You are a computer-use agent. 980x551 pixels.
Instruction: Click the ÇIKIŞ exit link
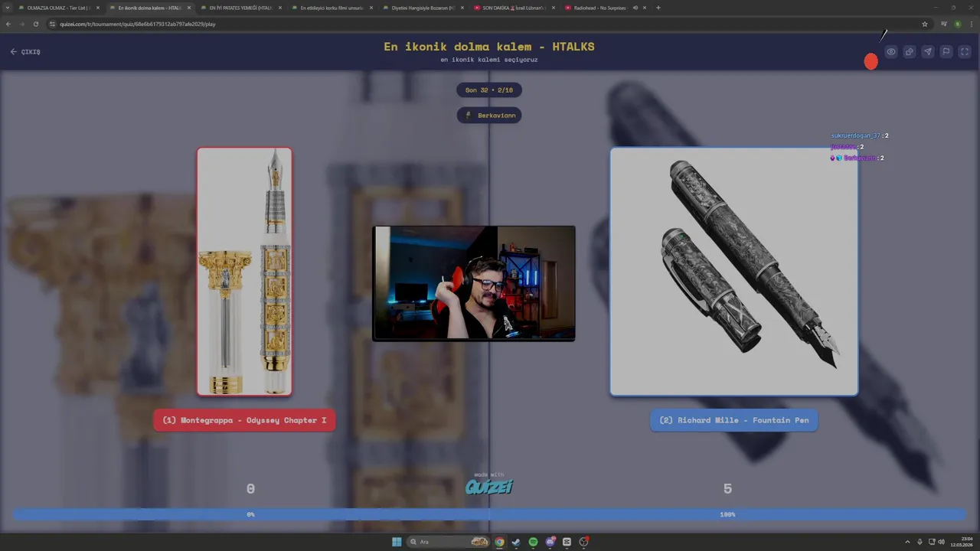pos(25,52)
